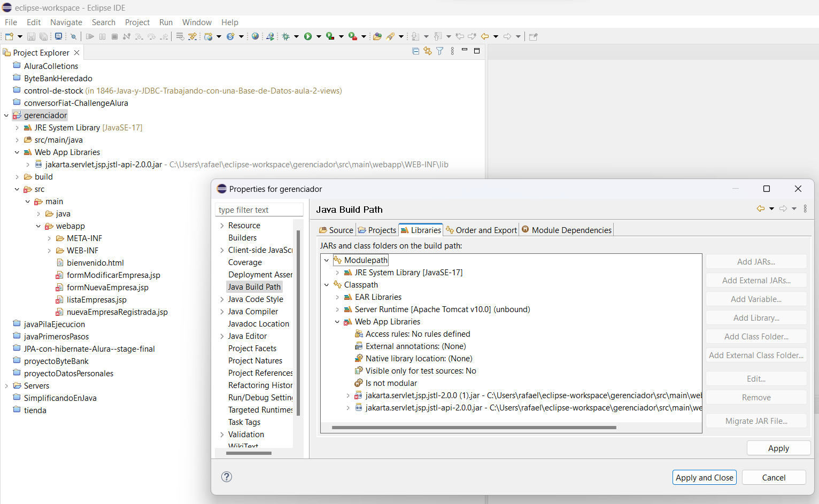Viewport: 819px width, 504px height.
Task: Click the dialog back arrow icon
Action: (761, 208)
